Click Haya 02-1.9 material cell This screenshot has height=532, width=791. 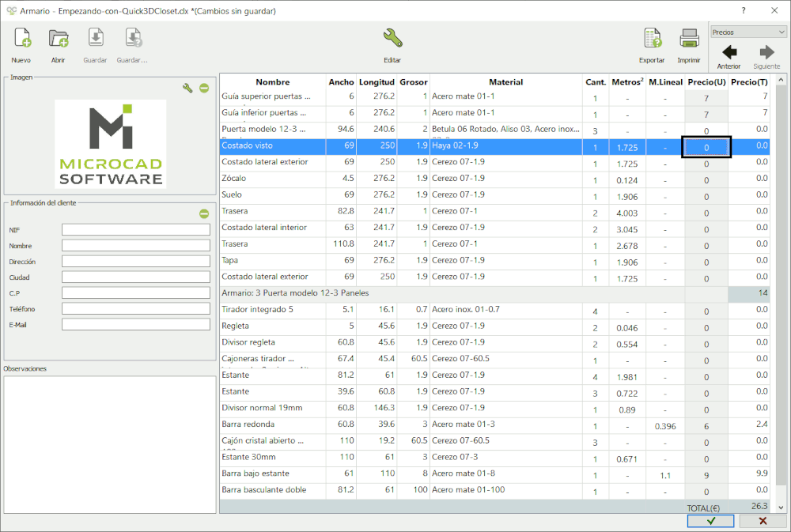coord(505,146)
